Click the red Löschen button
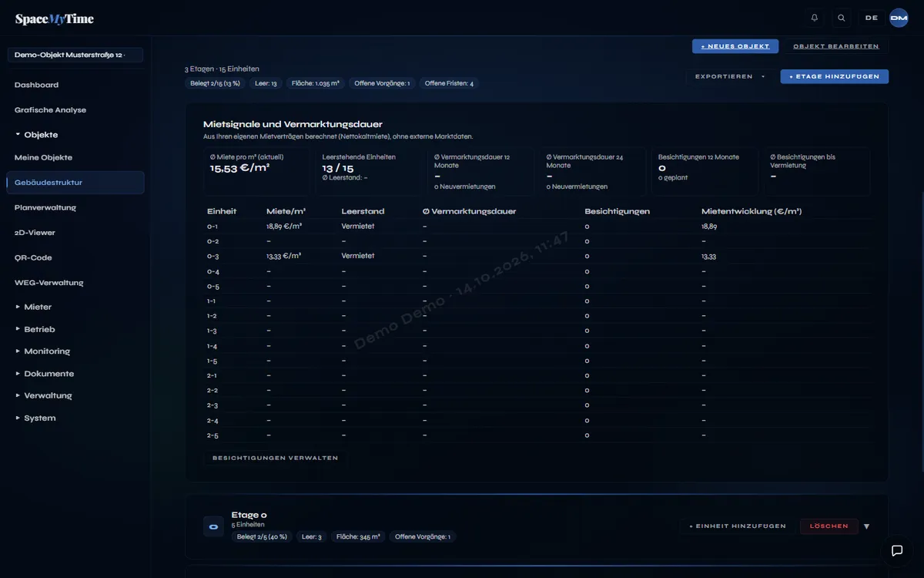 (829, 526)
